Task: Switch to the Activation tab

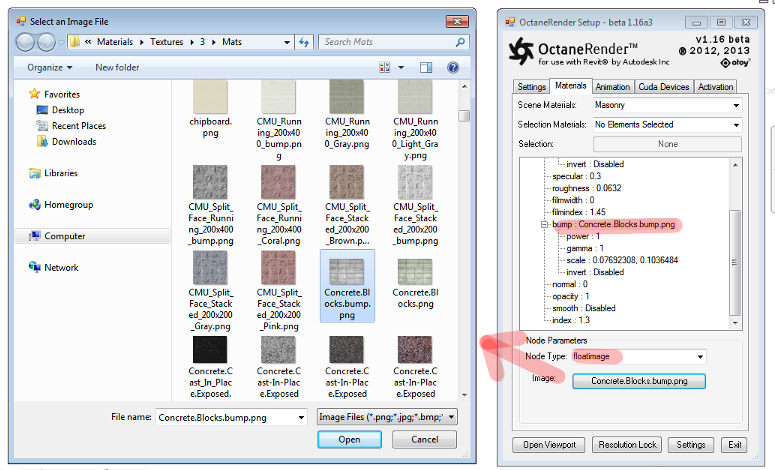Action: coord(715,87)
